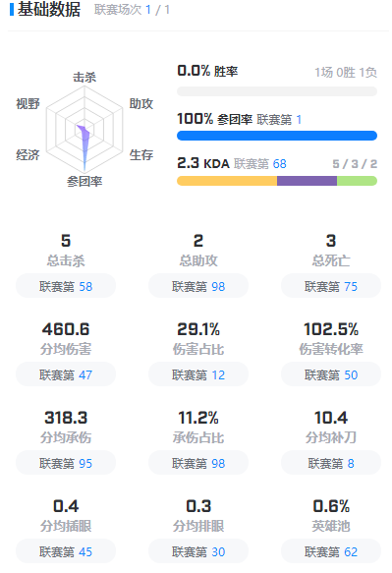
Task: Open the 联赛第 30 badge under 分均排眼
Action: tap(198, 551)
